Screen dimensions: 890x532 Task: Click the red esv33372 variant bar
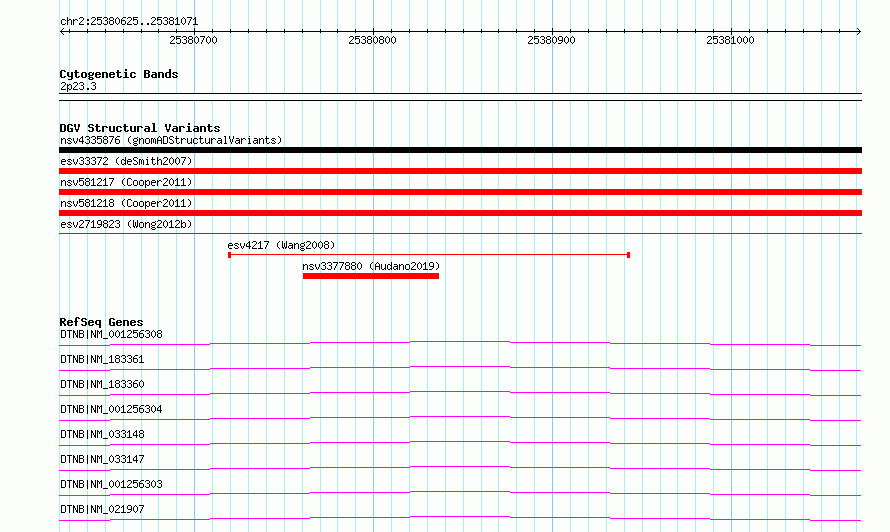(460, 171)
